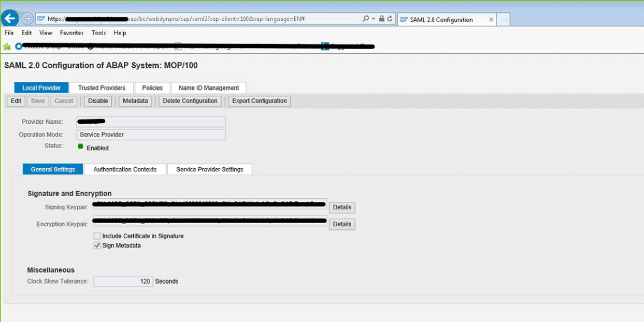Select the General Settings sub-tab
The width and height of the screenshot is (644, 322).
point(53,169)
